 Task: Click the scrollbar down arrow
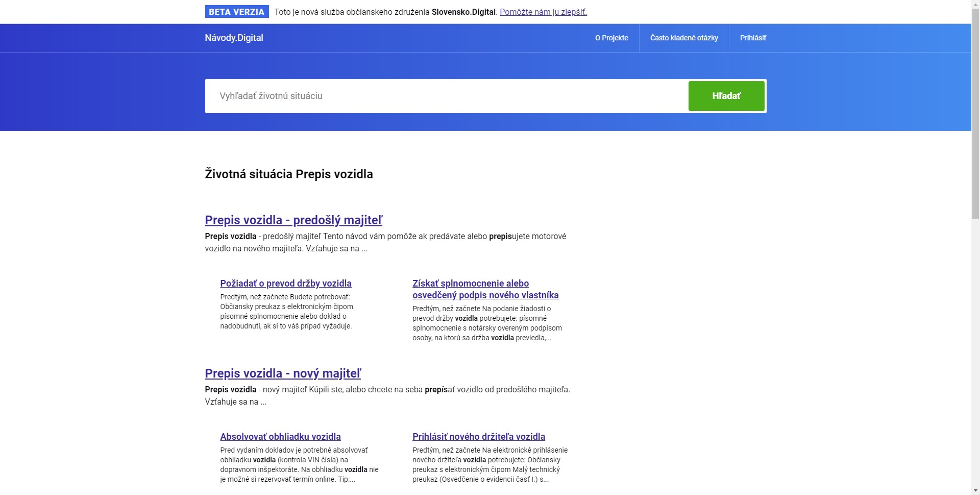[975, 490]
